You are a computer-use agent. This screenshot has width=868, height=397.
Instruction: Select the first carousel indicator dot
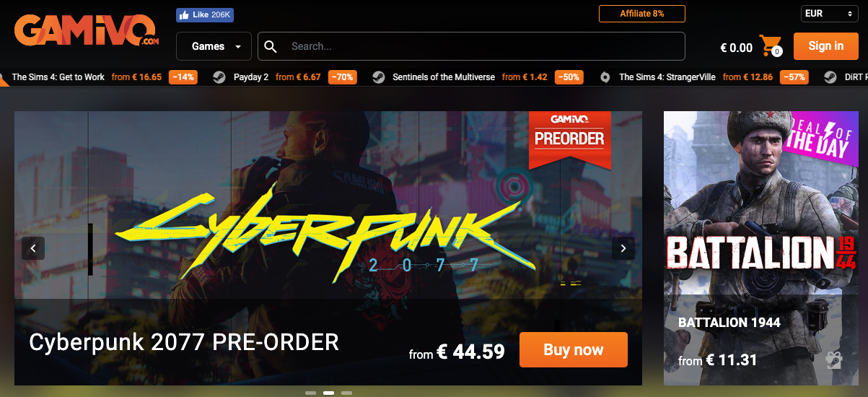[310, 393]
